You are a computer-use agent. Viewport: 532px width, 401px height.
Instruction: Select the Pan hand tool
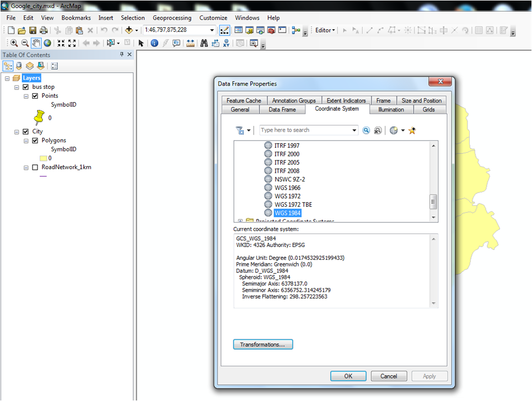(36, 43)
